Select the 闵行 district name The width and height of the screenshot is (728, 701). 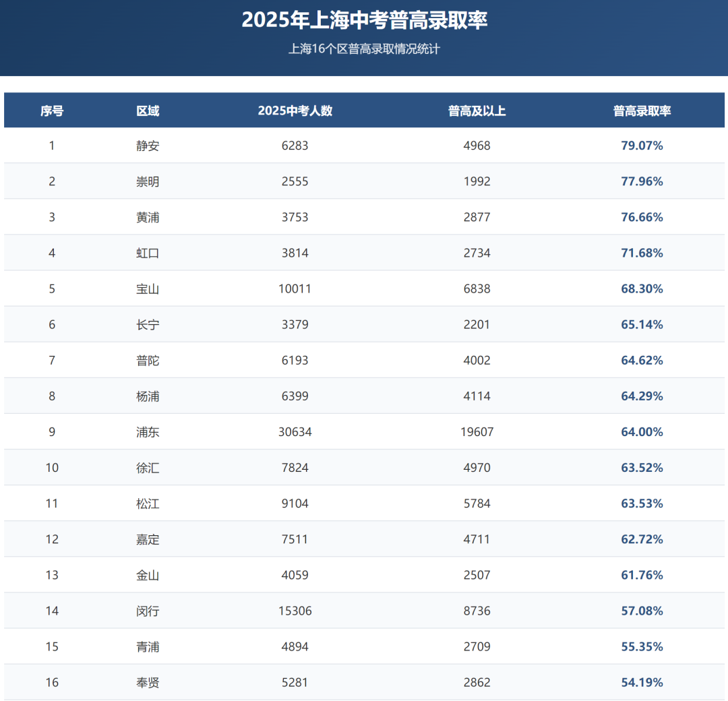[148, 611]
